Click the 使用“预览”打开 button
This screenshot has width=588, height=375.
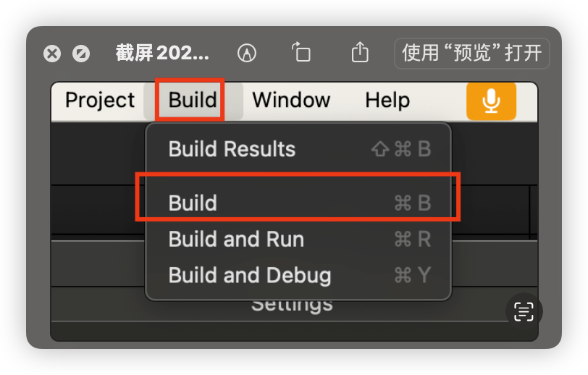pos(471,54)
